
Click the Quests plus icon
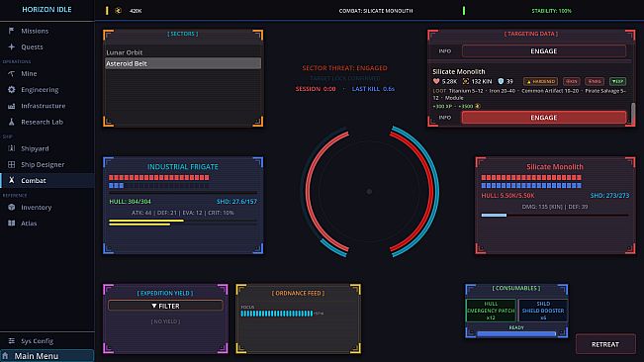(12, 46)
